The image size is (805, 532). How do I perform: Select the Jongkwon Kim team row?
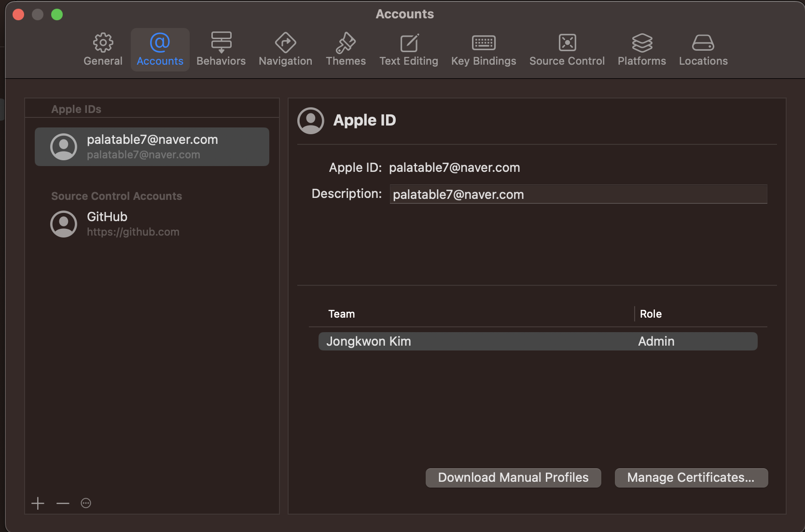point(538,341)
